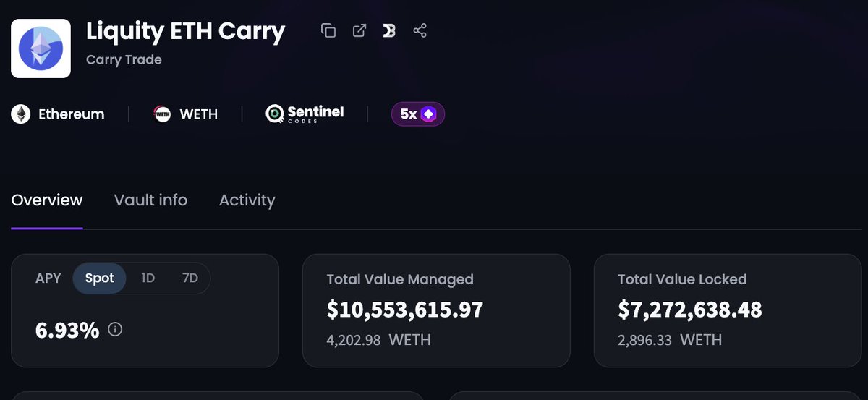868x400 pixels.
Task: Click the Ethereum network icon
Action: pos(20,114)
